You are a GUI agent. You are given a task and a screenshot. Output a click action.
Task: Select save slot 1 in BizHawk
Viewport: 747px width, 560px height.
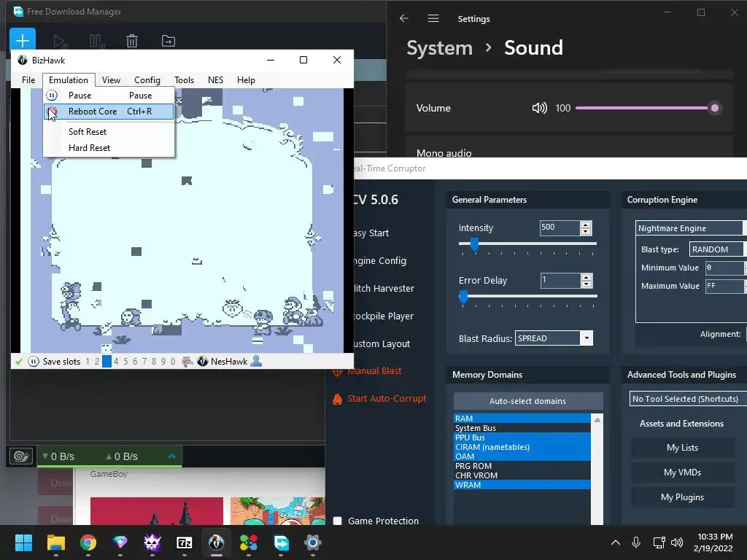[x=88, y=362]
